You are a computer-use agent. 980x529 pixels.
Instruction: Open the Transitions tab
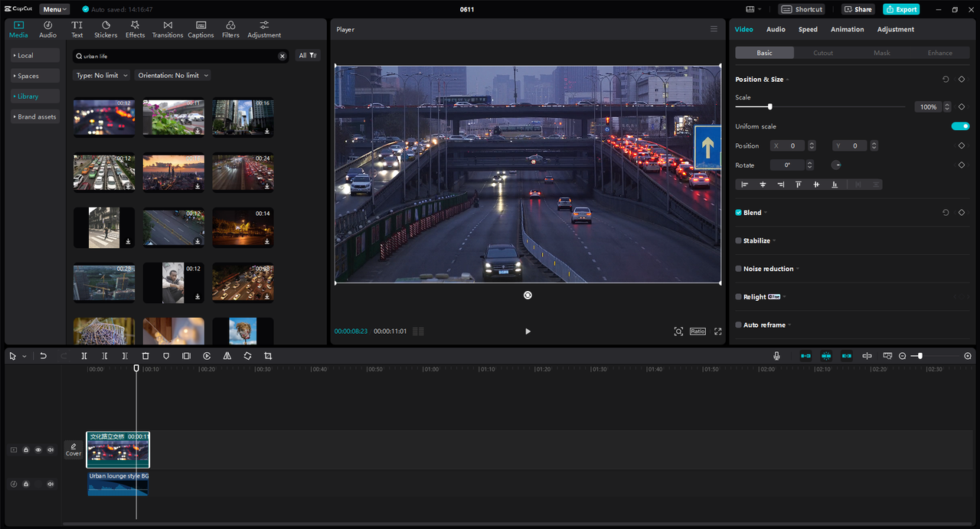coord(168,29)
